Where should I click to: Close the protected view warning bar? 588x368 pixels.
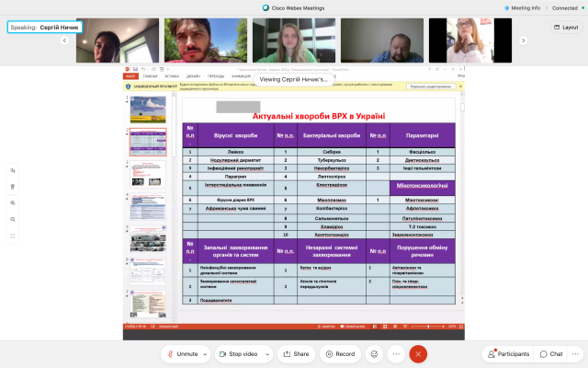point(460,86)
